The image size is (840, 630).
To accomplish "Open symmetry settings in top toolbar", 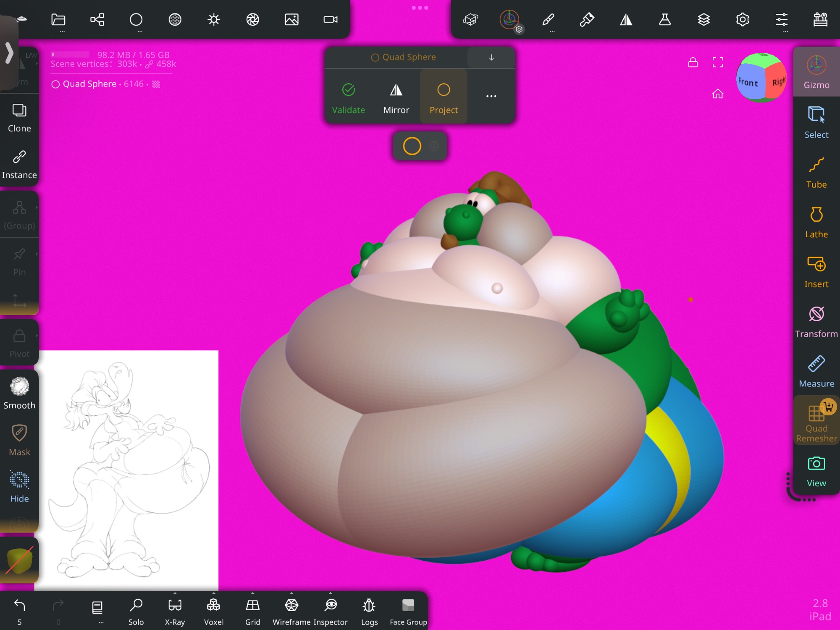I will click(x=626, y=20).
